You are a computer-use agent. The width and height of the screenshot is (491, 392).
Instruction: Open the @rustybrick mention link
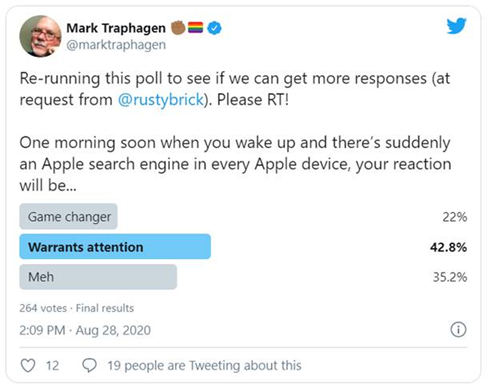161,100
